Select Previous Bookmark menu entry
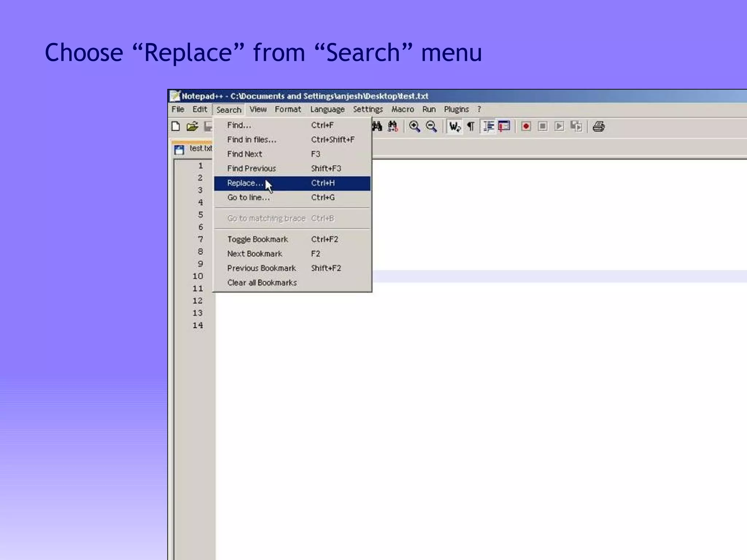This screenshot has width=747, height=560. pos(292,268)
